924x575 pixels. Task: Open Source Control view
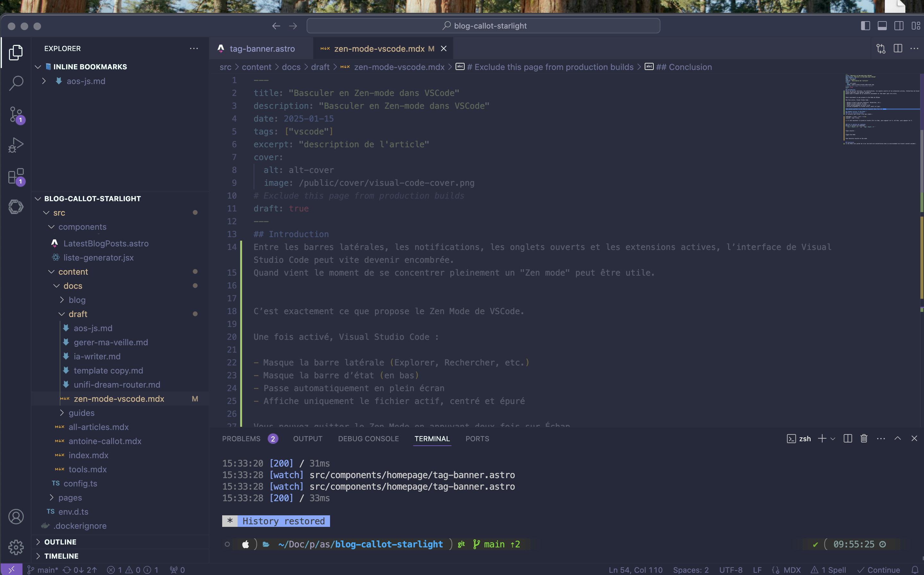[x=16, y=115]
